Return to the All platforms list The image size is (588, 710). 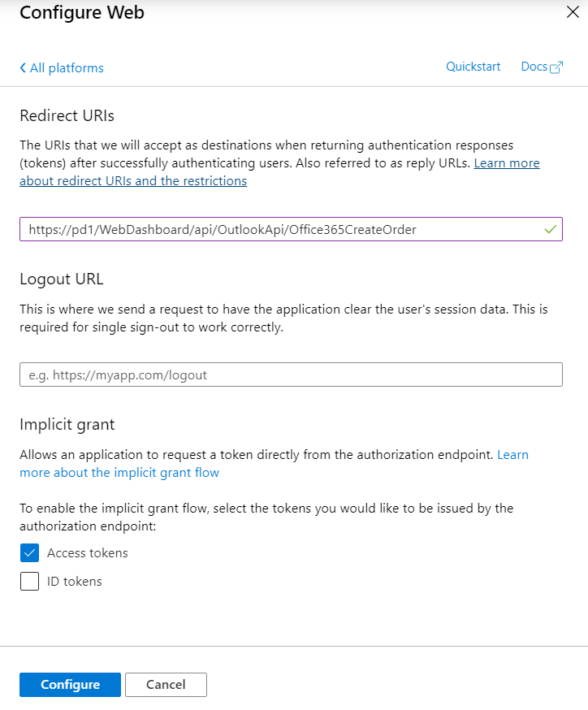click(x=67, y=68)
